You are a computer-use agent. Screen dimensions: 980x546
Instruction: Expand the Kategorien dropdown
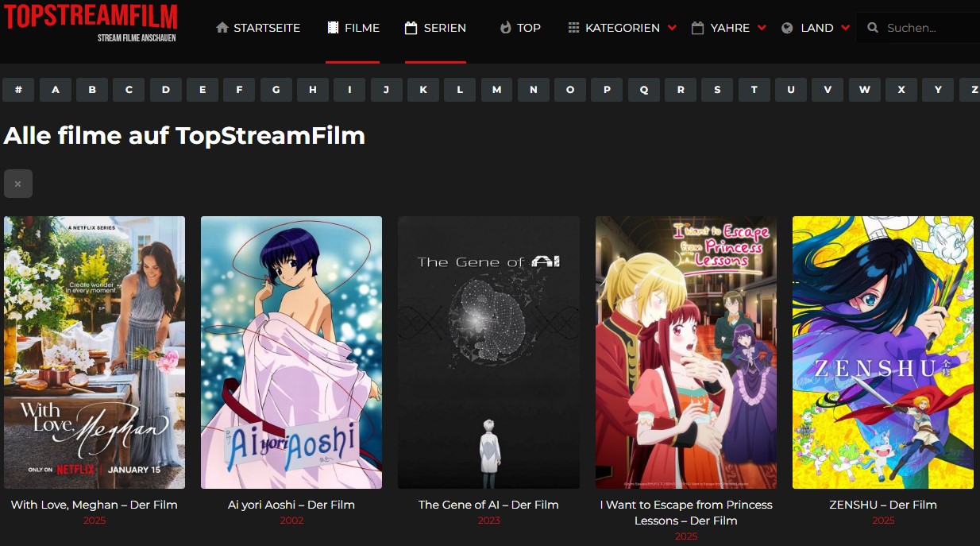pos(673,27)
